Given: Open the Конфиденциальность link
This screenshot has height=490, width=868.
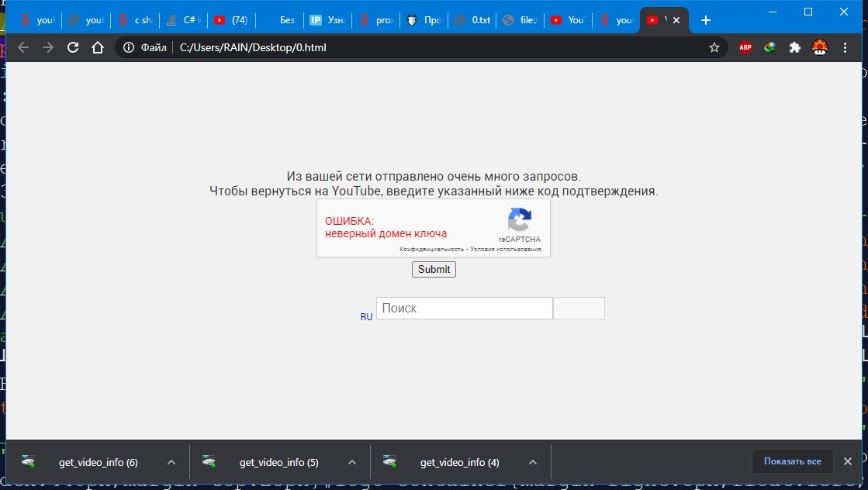Looking at the screenshot, I should 431,249.
